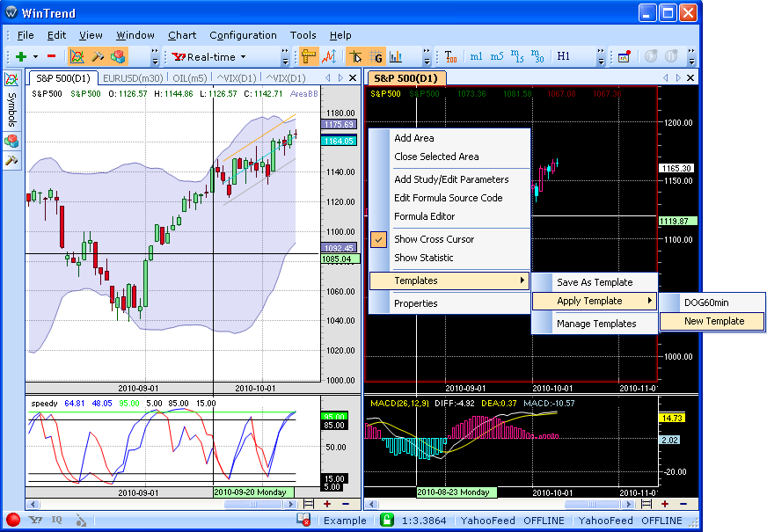
Task: Zoom in left chart with red plus
Action: (326, 504)
